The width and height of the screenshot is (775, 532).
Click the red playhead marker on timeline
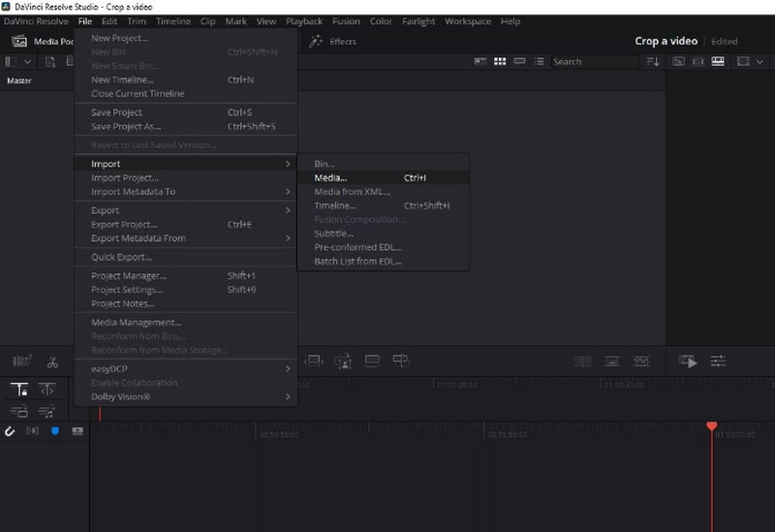click(712, 426)
